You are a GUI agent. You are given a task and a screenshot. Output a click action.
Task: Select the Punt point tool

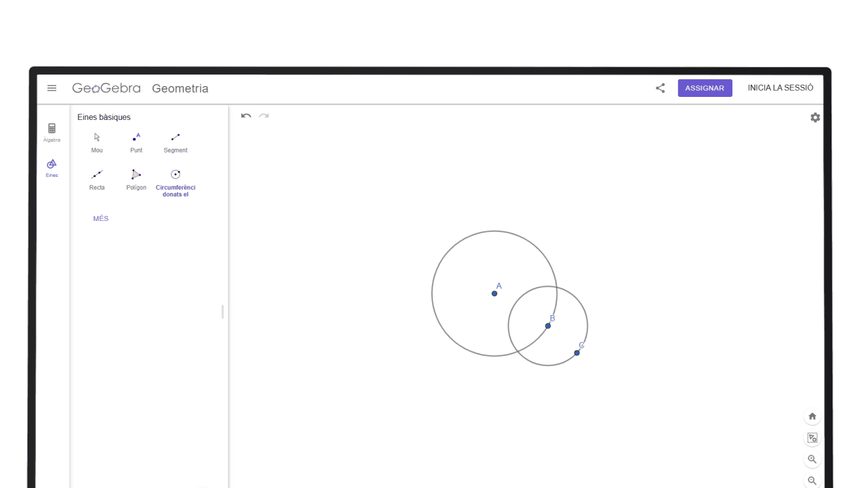(x=136, y=142)
